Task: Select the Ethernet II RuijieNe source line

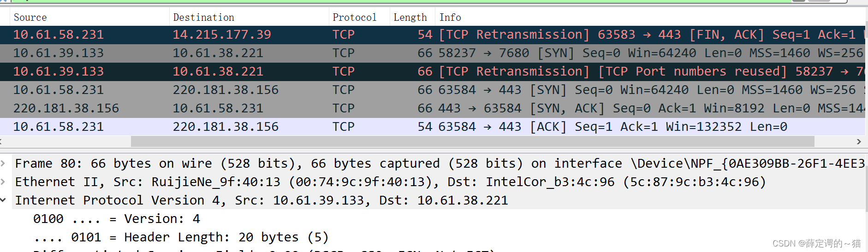Action: tap(433, 182)
